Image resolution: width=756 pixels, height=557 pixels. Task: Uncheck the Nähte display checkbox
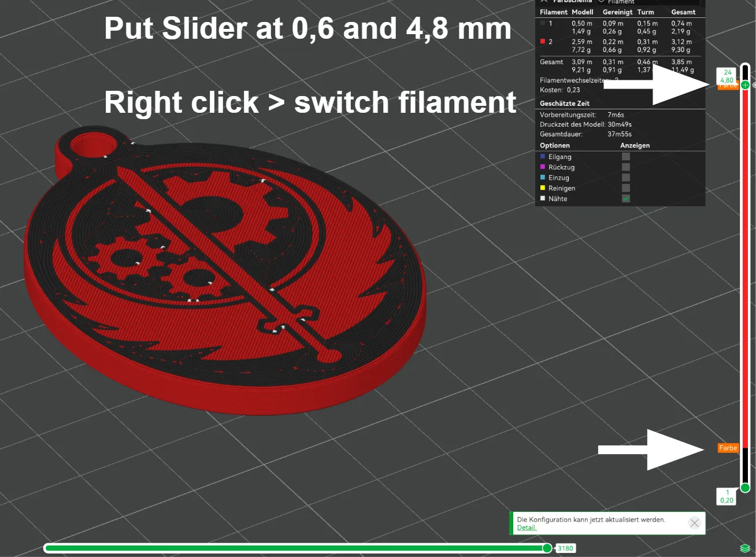tap(625, 198)
